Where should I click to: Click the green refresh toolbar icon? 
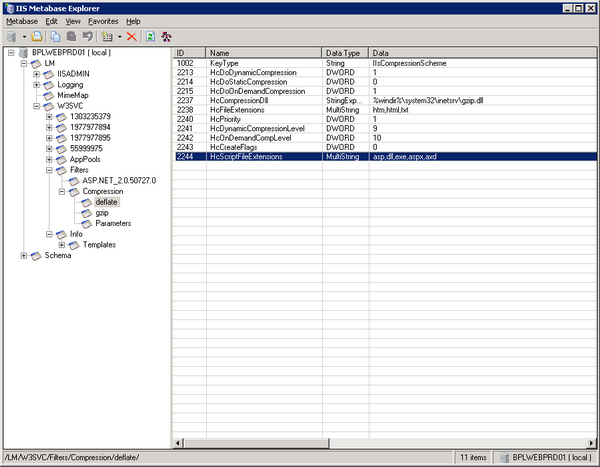[x=149, y=36]
